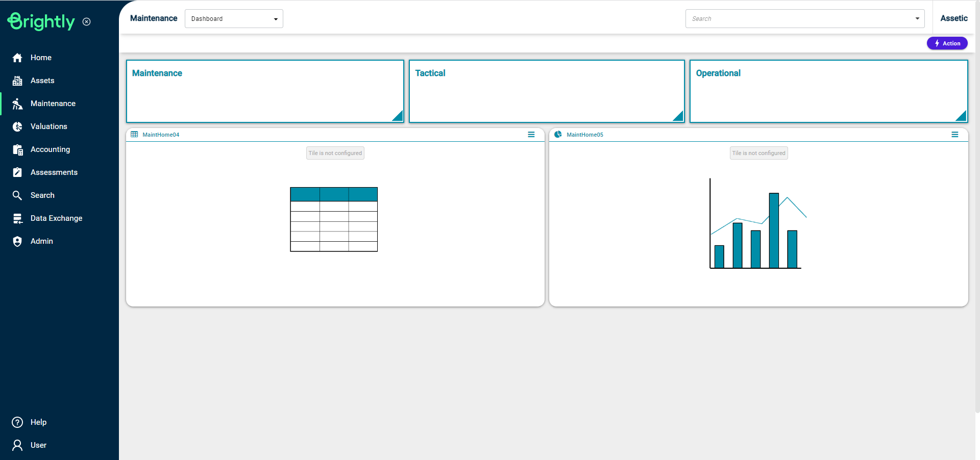Click the Search magnifier icon in sidebar
Screen dimensions: 980x460
click(17, 195)
